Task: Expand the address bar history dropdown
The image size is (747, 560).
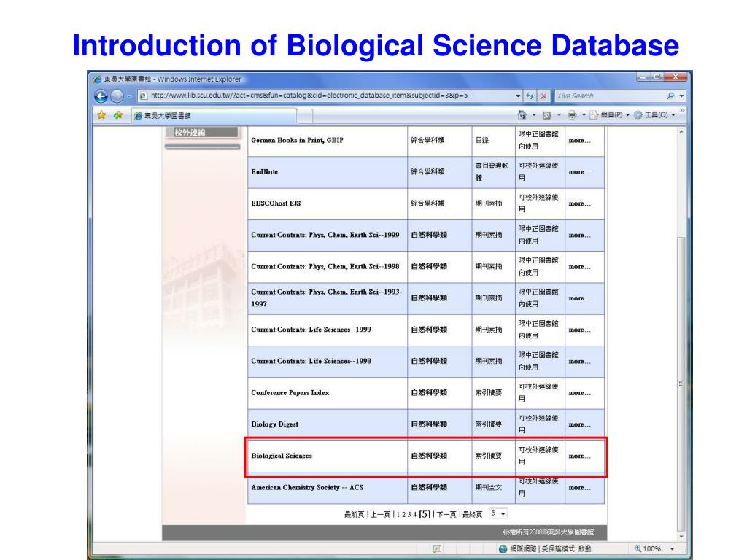Action: click(518, 96)
